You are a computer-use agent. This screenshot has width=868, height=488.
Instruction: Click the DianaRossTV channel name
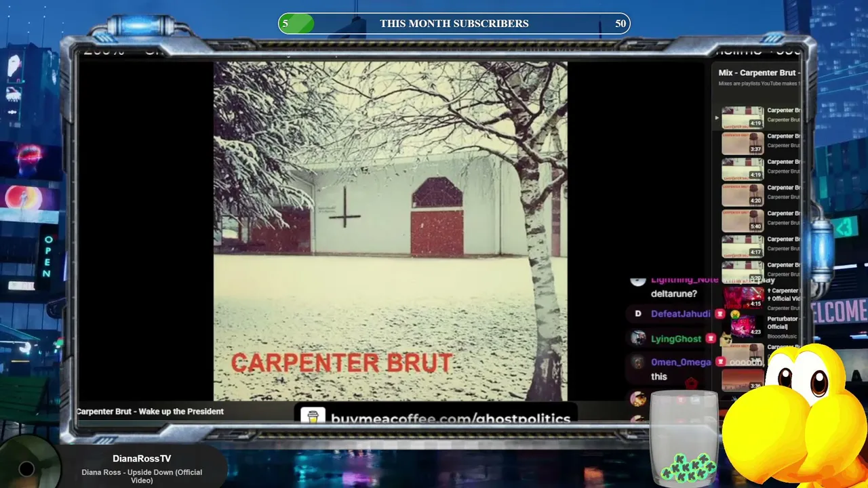[x=142, y=459]
